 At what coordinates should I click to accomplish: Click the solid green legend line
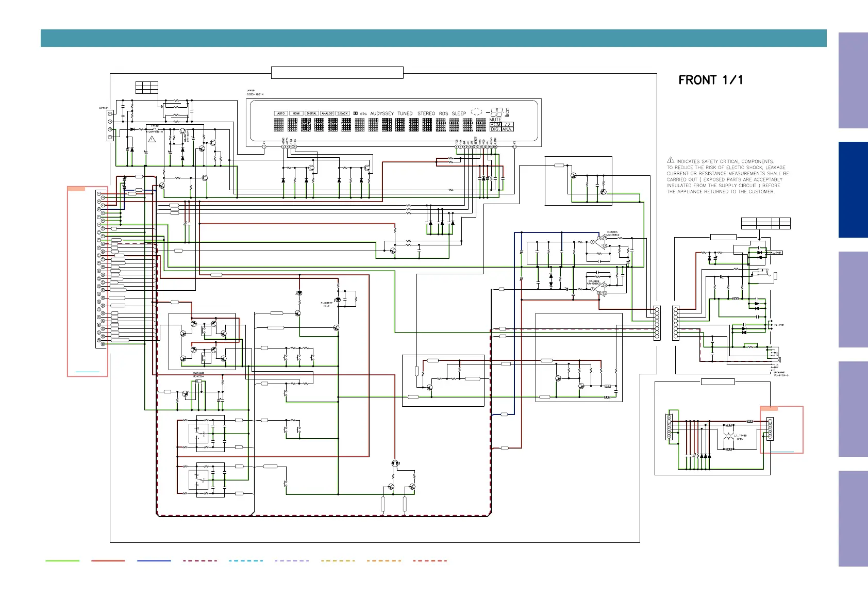click(x=62, y=560)
